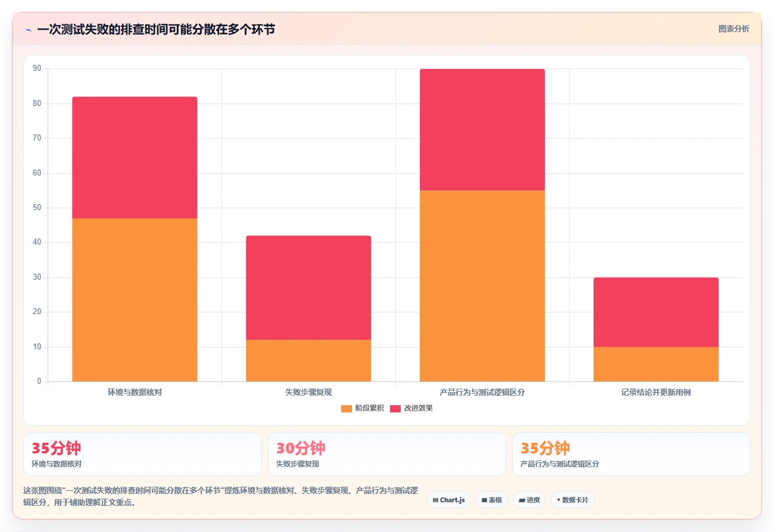Click the lightning icon beside the title
This screenshot has height=532, width=774.
point(28,29)
